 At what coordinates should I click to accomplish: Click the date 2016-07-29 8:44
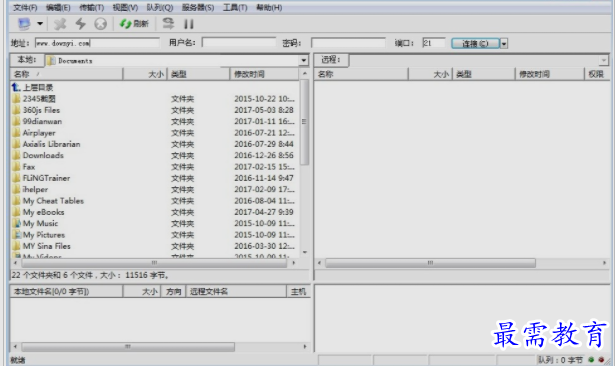(x=264, y=144)
